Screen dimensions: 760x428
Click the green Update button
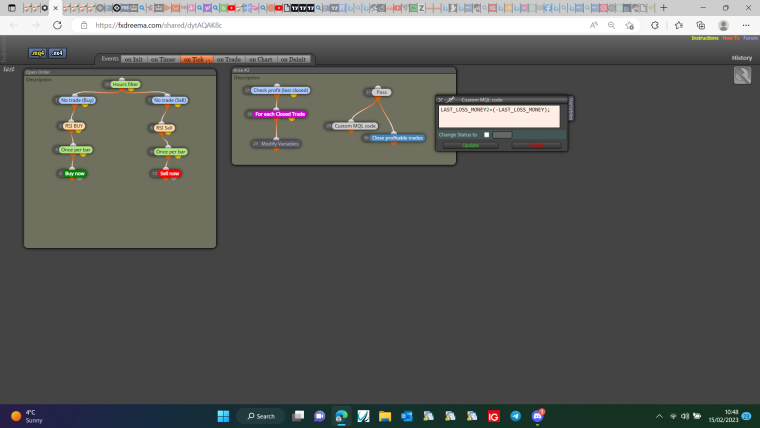point(470,145)
